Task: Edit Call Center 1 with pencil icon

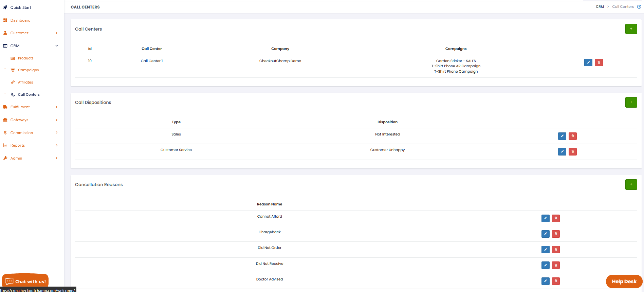Action: tap(588, 62)
